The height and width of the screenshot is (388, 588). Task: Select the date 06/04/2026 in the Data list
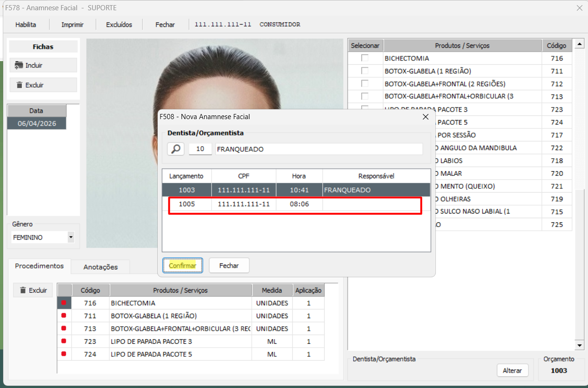(36, 123)
